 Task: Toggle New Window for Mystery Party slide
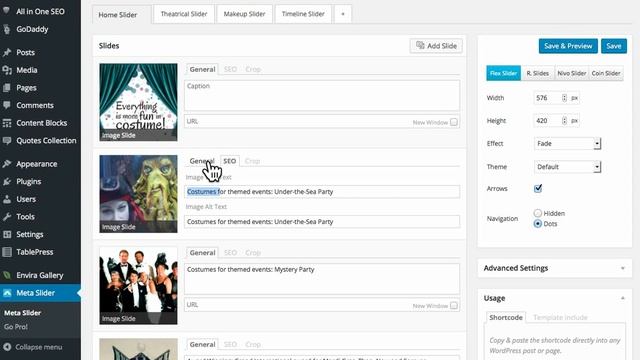pos(453,305)
